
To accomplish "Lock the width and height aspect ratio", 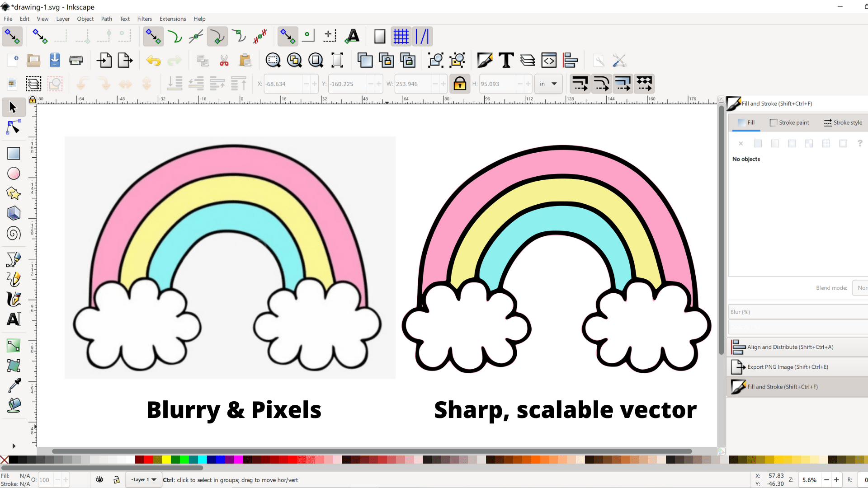I will pyautogui.click(x=460, y=84).
